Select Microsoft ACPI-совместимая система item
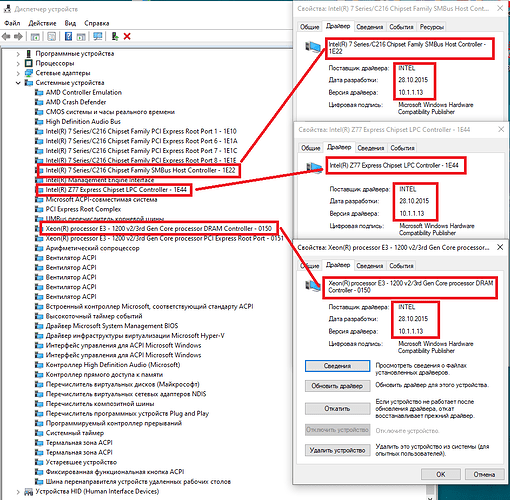The image size is (510, 500). coord(101,199)
